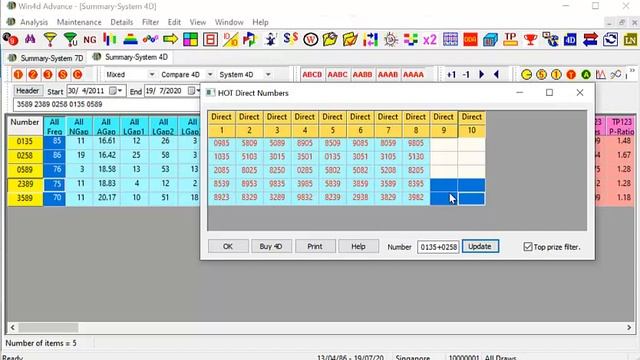Viewport: 640px width, 360px height.
Task: Expand the toolbar overflow chevron
Action: (632, 71)
